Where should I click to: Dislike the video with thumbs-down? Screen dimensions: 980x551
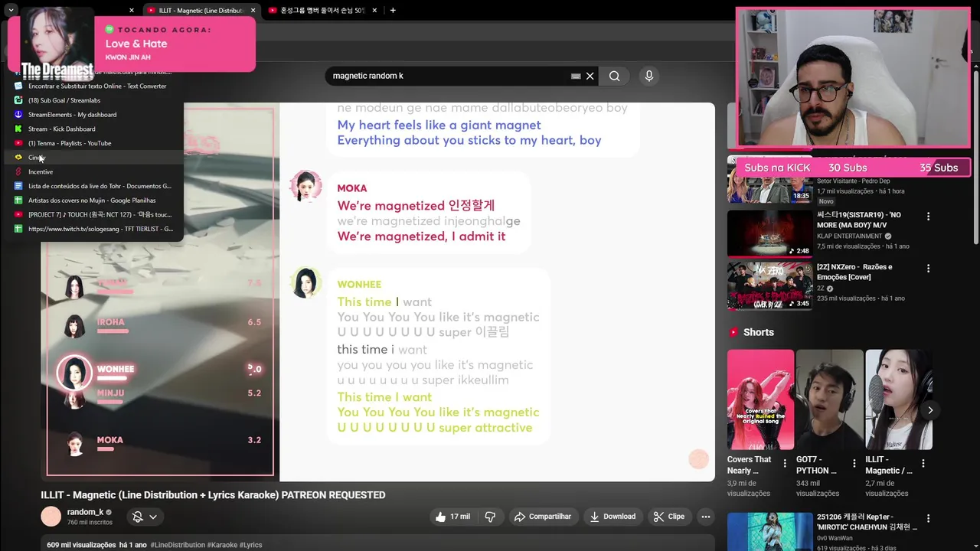(490, 517)
